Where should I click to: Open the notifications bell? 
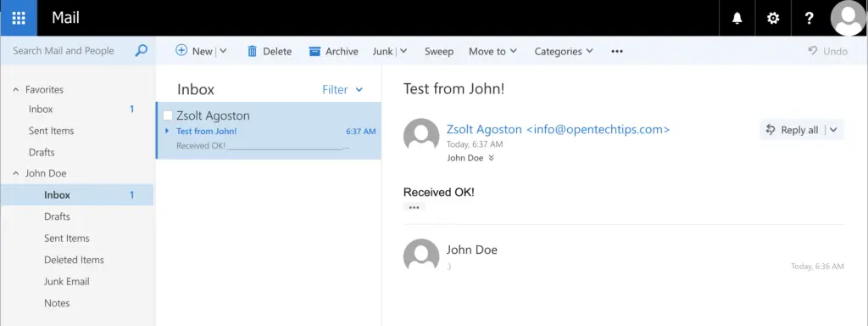737,19
